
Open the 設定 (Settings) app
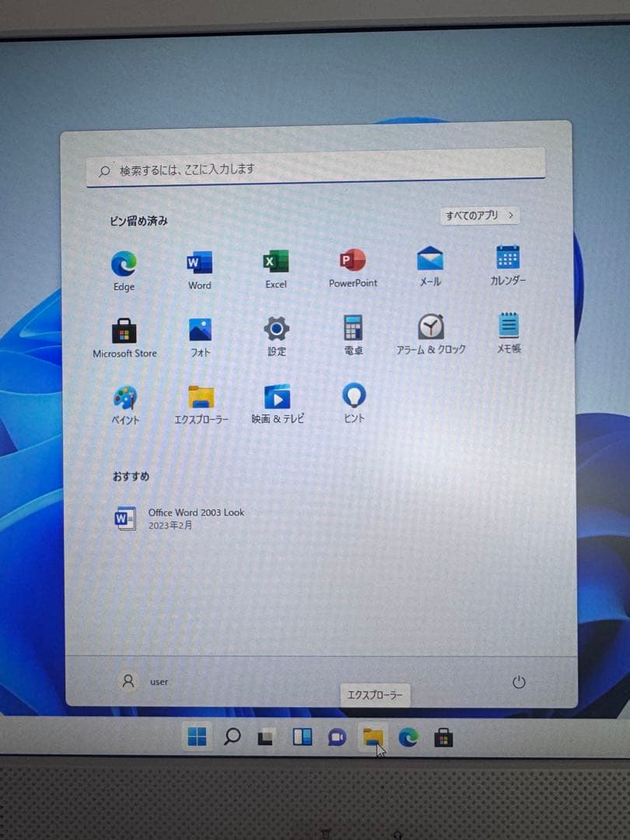click(x=276, y=331)
